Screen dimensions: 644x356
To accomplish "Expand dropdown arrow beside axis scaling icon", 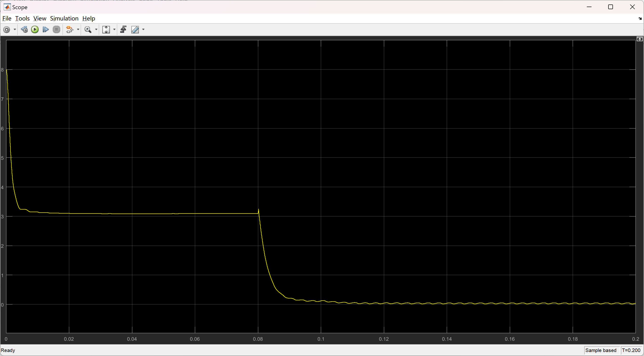I will (114, 30).
